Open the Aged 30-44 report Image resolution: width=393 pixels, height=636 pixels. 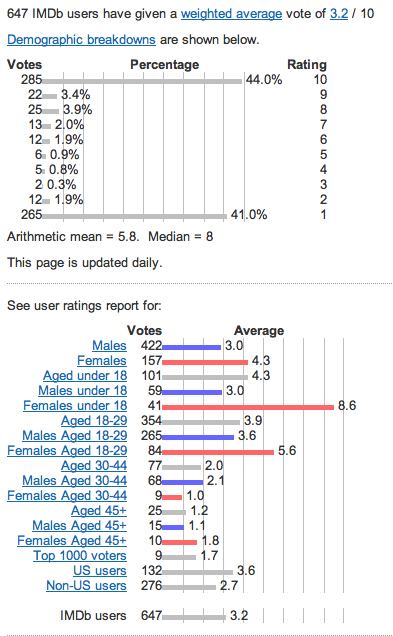(94, 466)
